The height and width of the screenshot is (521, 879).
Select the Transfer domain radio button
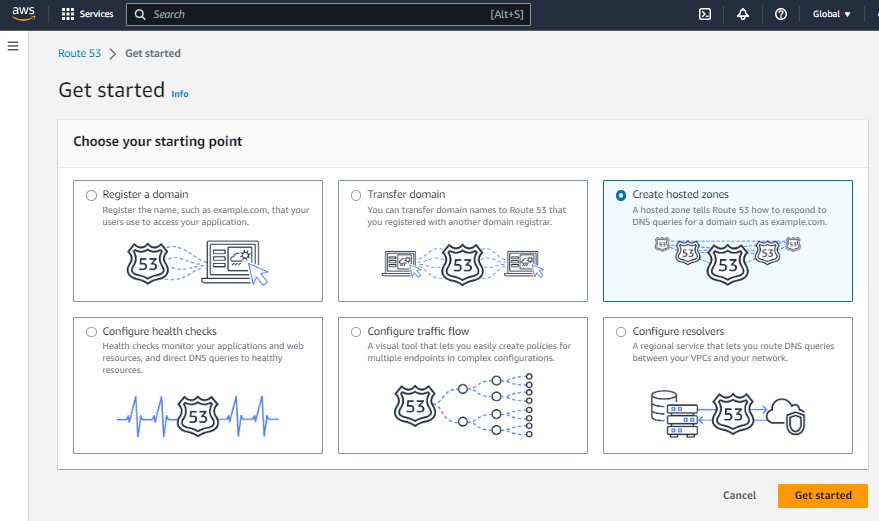tap(356, 195)
